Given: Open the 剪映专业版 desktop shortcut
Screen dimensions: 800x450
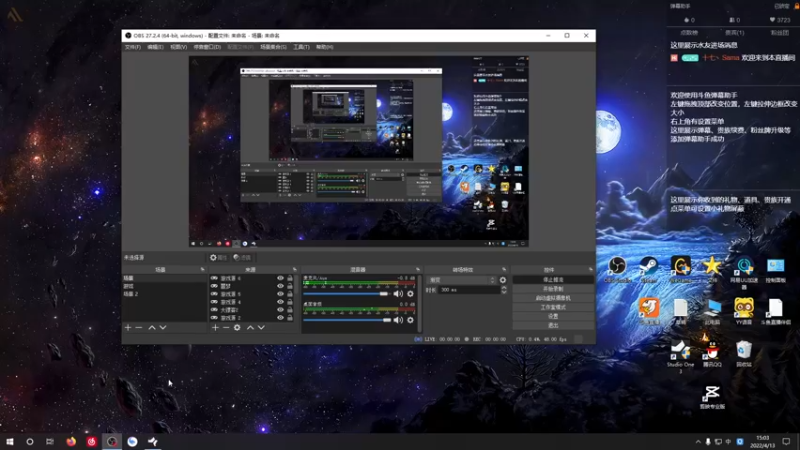Looking at the screenshot, I should [x=712, y=397].
